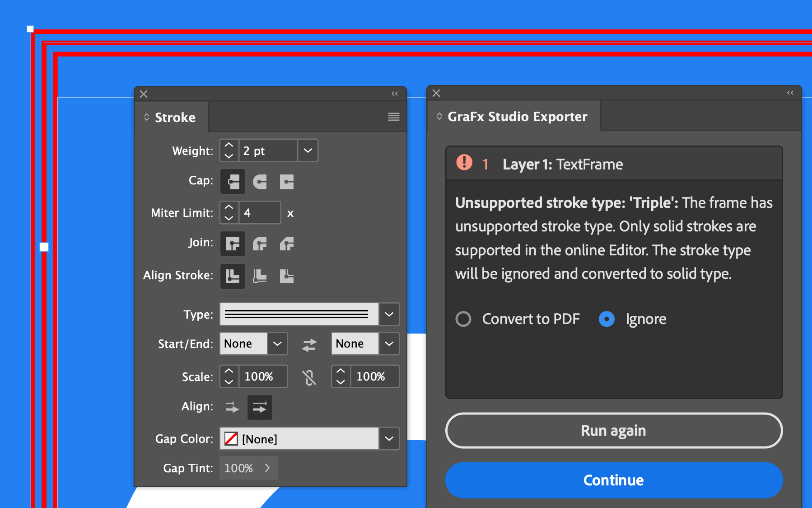Select the Round Cap icon

(x=260, y=182)
